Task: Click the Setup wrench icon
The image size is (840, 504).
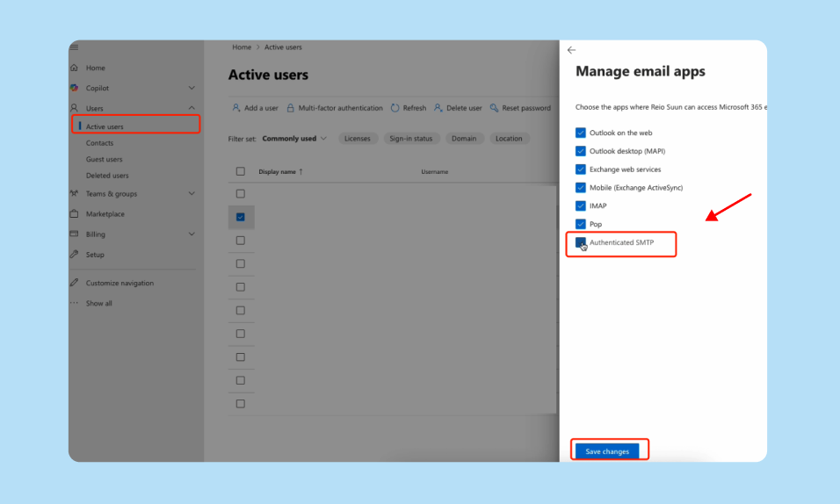Action: click(x=75, y=255)
